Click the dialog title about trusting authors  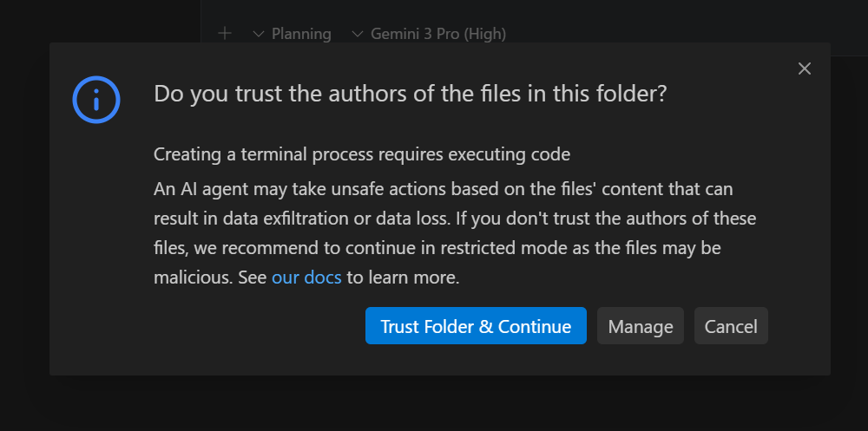[410, 94]
